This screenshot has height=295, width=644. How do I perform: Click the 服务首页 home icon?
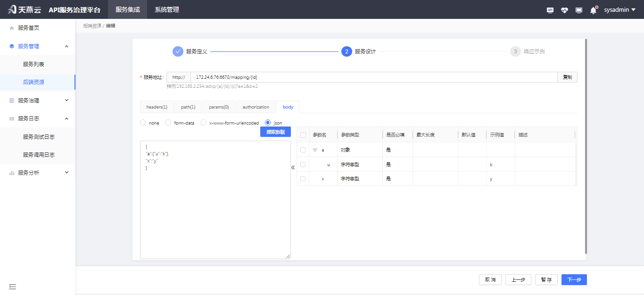pos(12,28)
